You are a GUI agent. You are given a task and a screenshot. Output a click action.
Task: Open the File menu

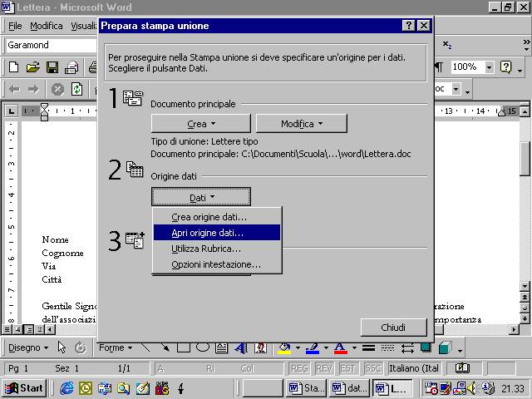pos(15,26)
